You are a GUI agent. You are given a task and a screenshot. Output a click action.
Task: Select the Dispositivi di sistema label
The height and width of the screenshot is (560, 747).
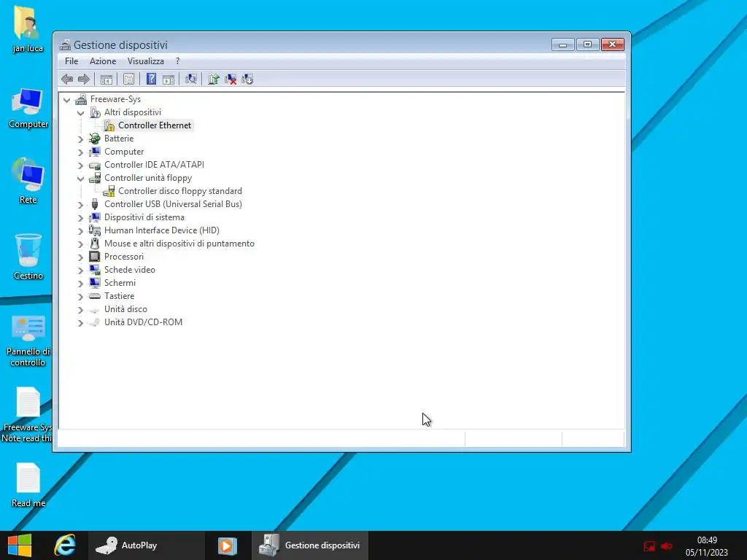(144, 217)
